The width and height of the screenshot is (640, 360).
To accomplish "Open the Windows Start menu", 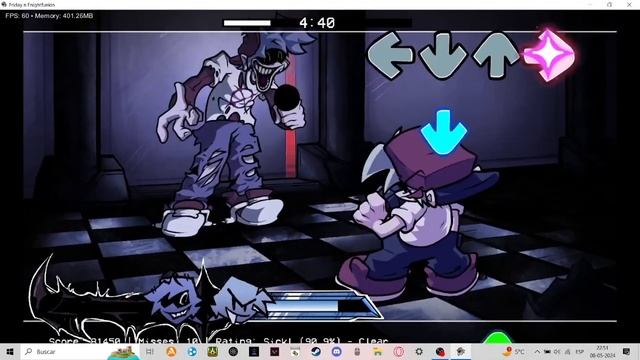I will pyautogui.click(x=10, y=351).
